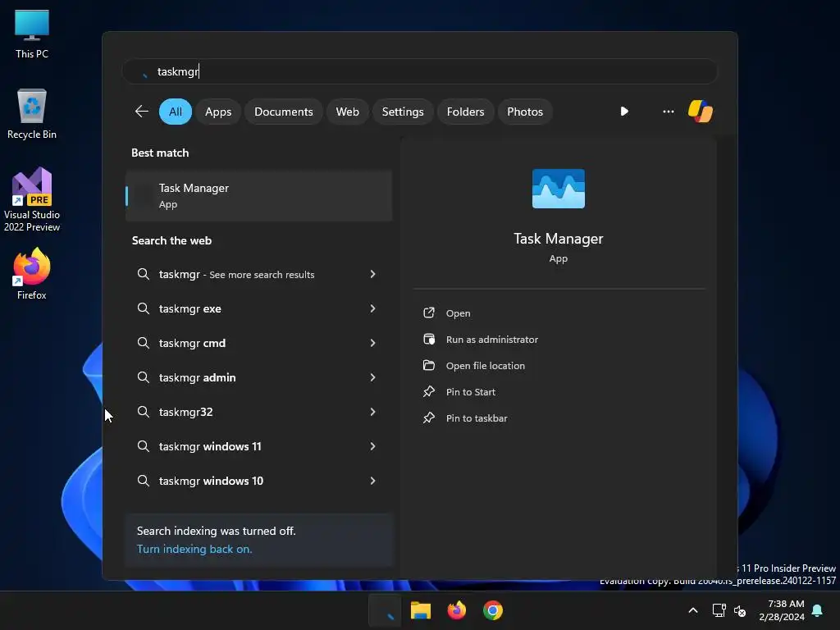Expand the taskmgr windows 10 chevron

pos(373,481)
